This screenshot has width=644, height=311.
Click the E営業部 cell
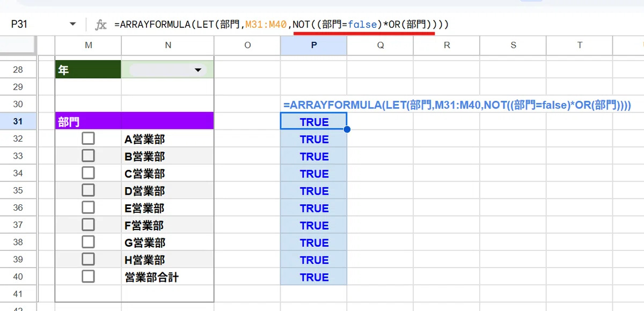coord(168,208)
